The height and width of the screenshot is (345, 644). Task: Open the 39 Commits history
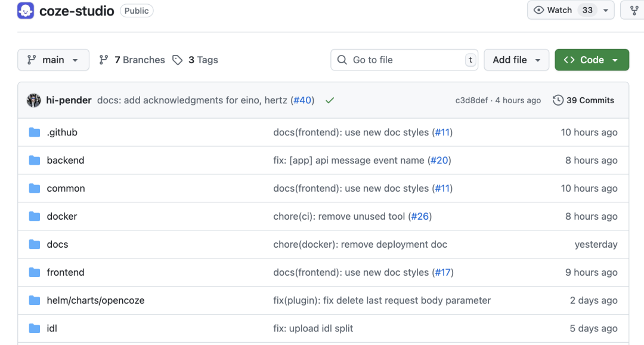[x=583, y=100]
